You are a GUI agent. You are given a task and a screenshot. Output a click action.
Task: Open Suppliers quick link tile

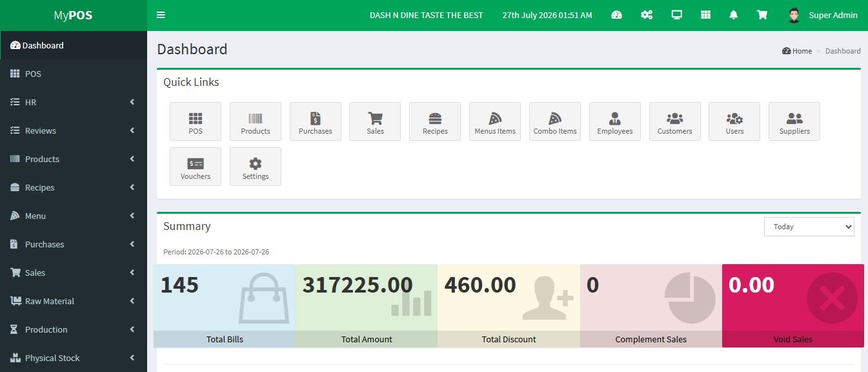tap(794, 121)
